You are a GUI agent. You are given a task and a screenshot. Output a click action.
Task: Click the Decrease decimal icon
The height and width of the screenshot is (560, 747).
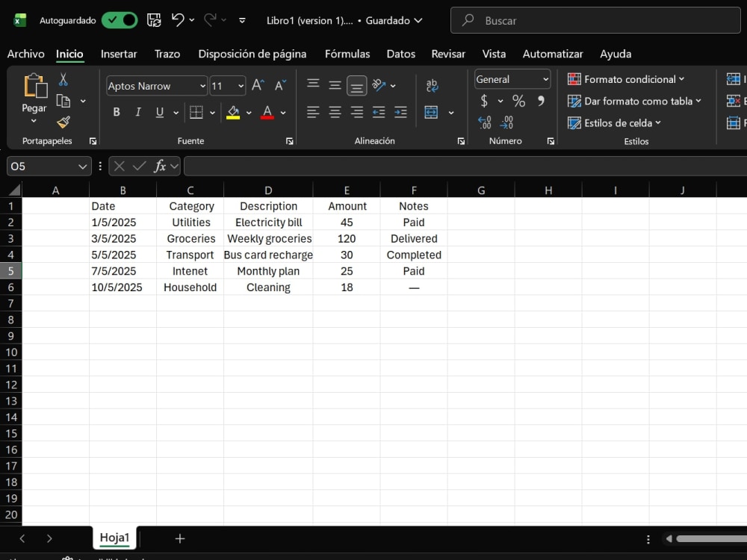[506, 123]
